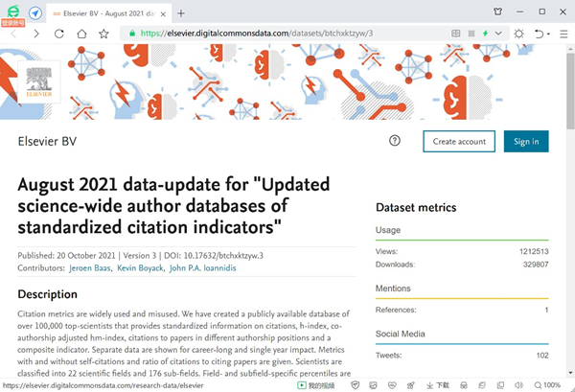Click the References count 1
This screenshot has width=575, height=392.
[x=546, y=310]
